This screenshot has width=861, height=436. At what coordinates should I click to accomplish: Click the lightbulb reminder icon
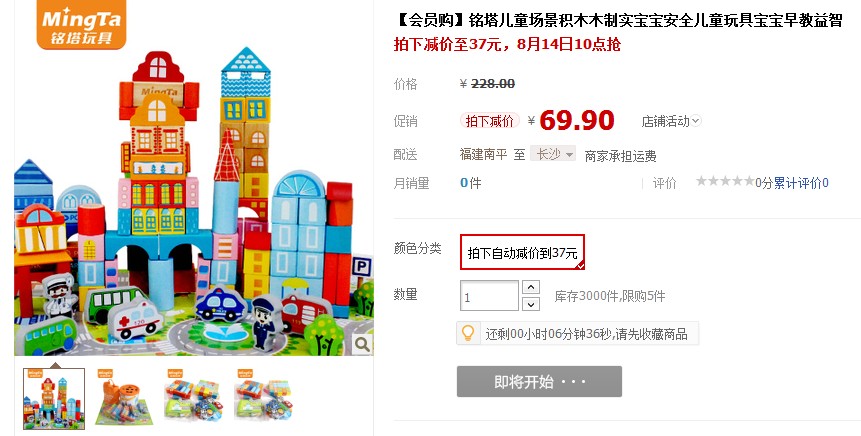tap(468, 333)
